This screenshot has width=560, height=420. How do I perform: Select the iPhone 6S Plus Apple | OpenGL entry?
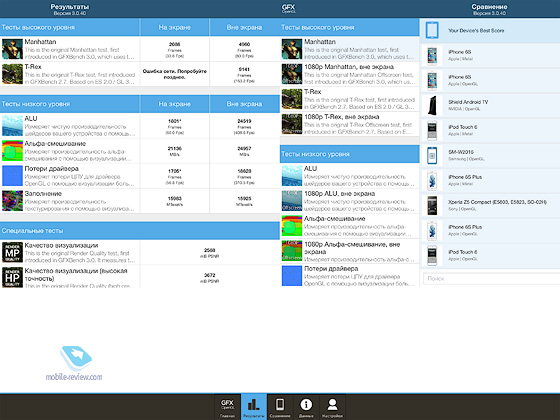[x=490, y=230]
